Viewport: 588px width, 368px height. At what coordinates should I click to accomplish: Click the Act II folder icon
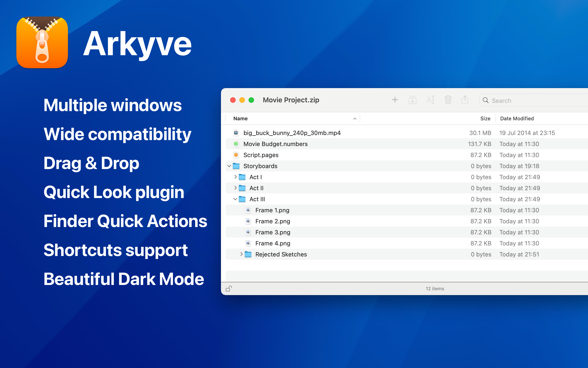click(x=242, y=188)
